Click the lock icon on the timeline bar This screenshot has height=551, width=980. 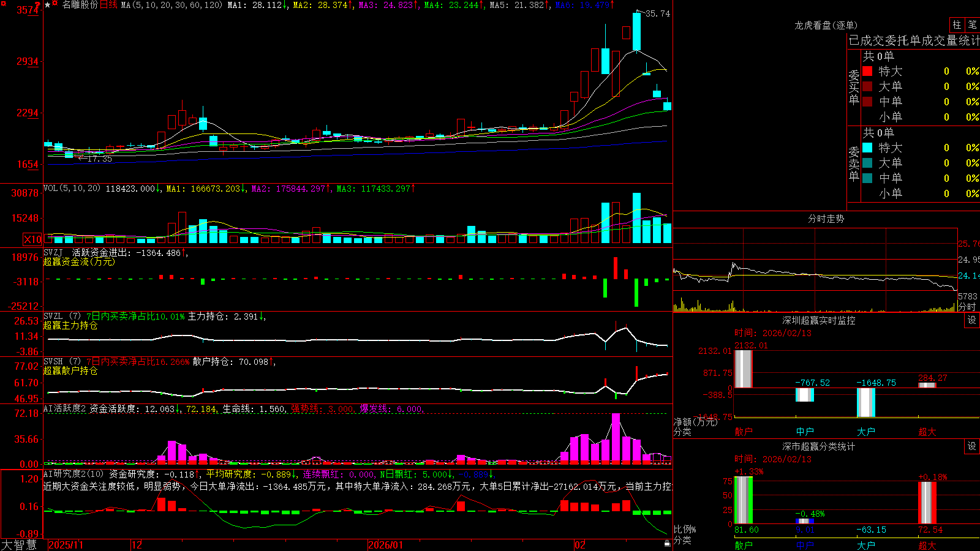[x=667, y=544]
